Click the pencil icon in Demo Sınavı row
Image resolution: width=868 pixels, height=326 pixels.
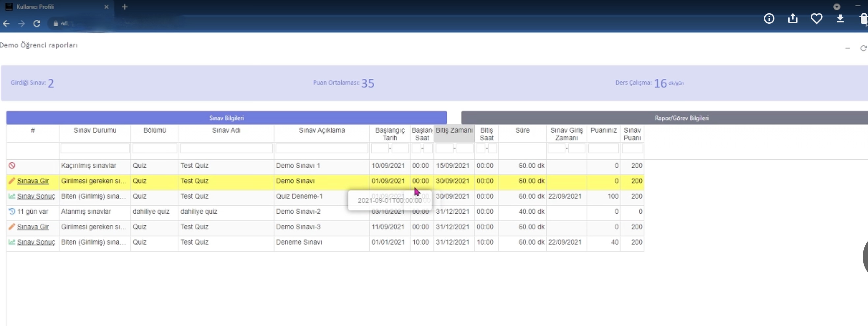point(12,181)
